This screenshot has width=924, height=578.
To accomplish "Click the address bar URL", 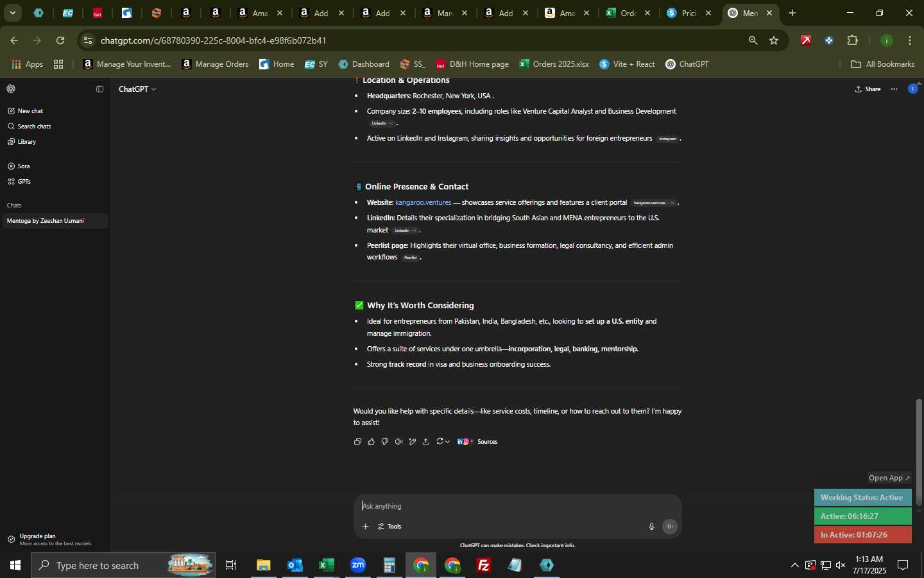I will click(214, 40).
